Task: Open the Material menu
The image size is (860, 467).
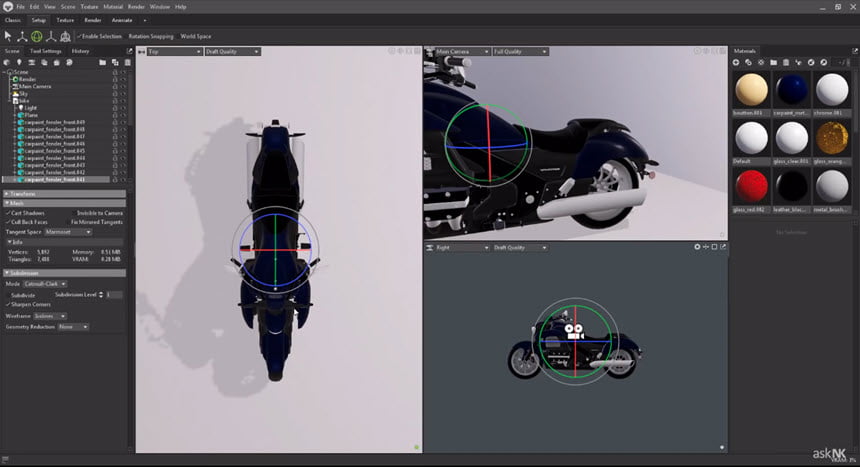Action: pyautogui.click(x=113, y=7)
